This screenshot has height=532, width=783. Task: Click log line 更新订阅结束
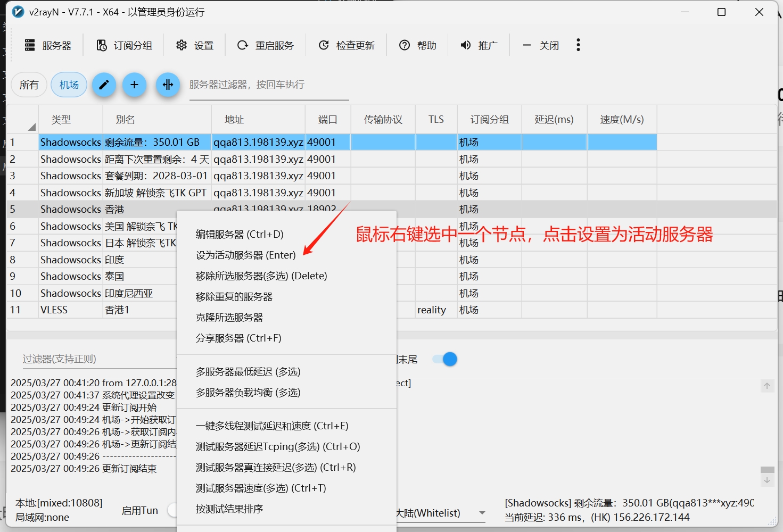[x=84, y=469]
